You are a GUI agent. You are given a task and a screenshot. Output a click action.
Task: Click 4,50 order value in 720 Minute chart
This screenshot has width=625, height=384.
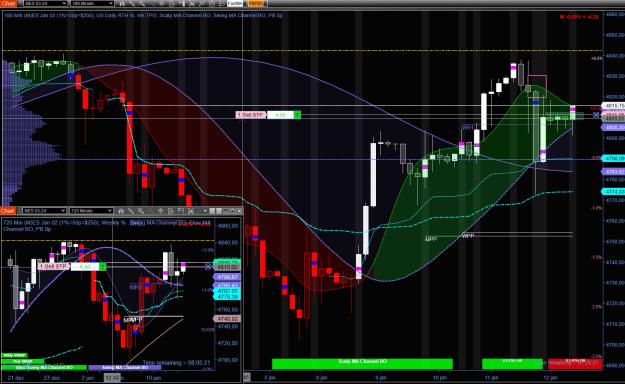pos(85,266)
